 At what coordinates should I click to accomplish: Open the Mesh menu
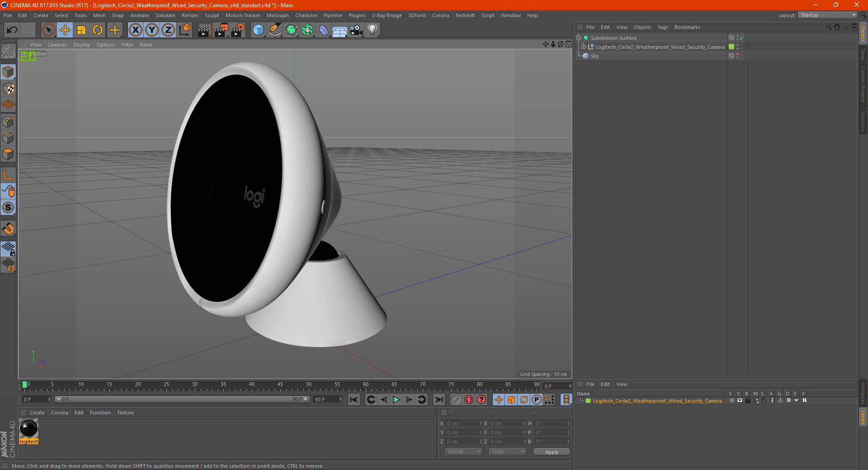point(99,15)
